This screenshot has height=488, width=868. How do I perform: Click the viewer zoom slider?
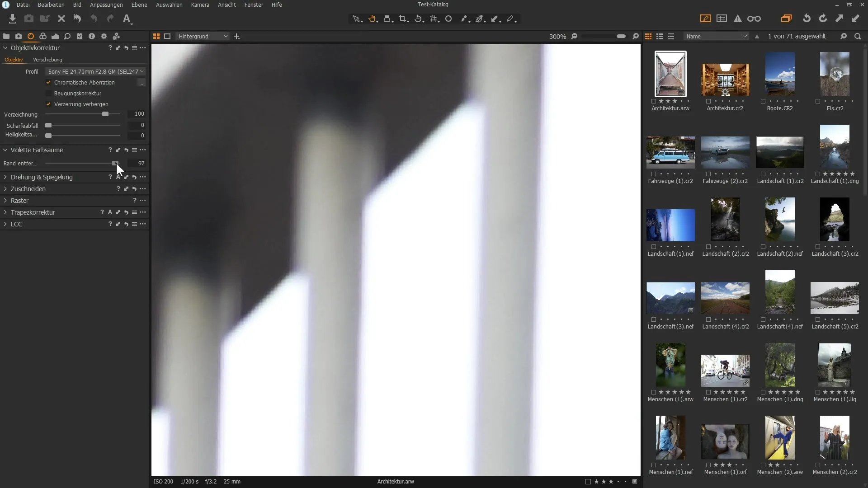point(604,36)
